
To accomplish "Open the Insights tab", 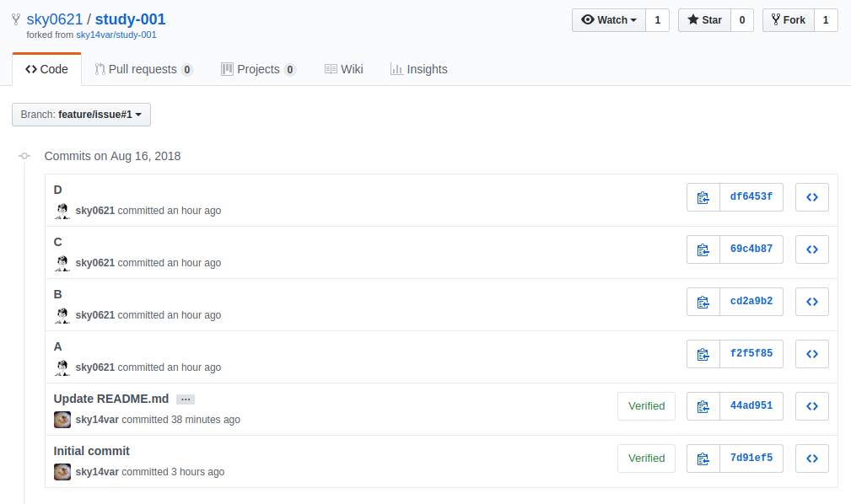I will 419,69.
